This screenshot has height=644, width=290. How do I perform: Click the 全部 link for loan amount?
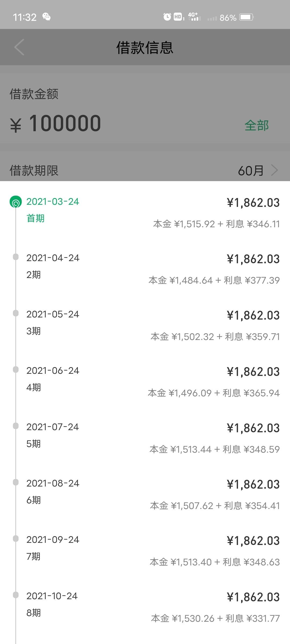[x=256, y=125]
